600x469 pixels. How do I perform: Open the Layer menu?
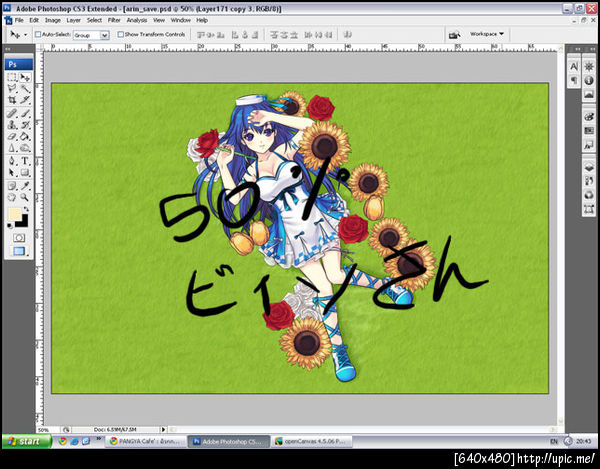click(x=73, y=20)
